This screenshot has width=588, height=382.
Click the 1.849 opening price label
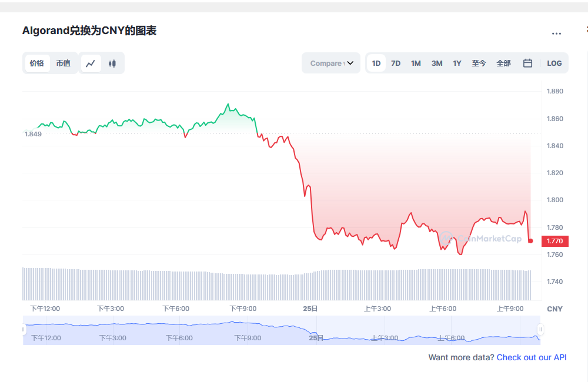pos(33,134)
